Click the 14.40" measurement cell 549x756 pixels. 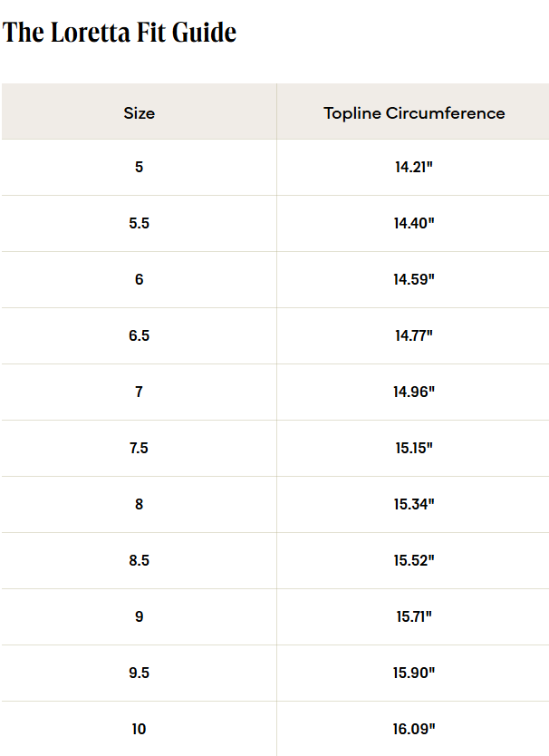pos(414,223)
